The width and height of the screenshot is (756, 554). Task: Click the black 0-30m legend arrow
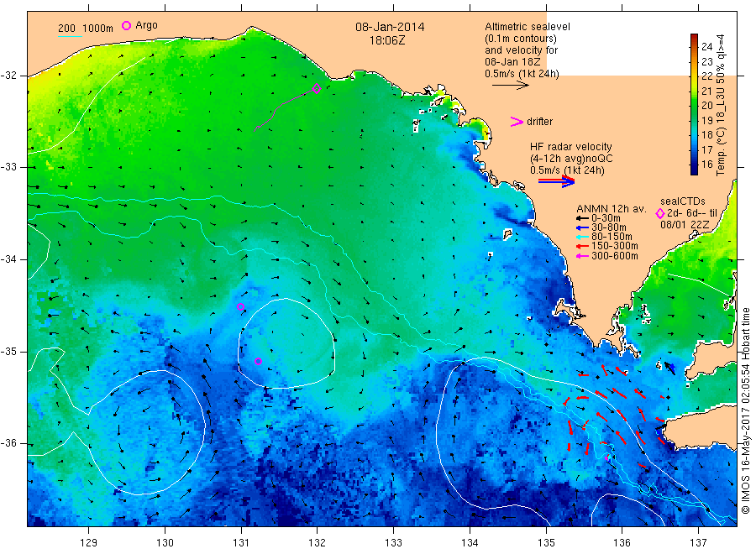point(582,218)
